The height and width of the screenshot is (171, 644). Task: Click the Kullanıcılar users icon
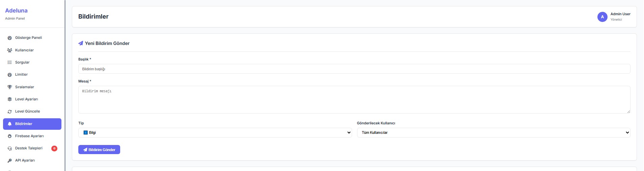point(9,50)
